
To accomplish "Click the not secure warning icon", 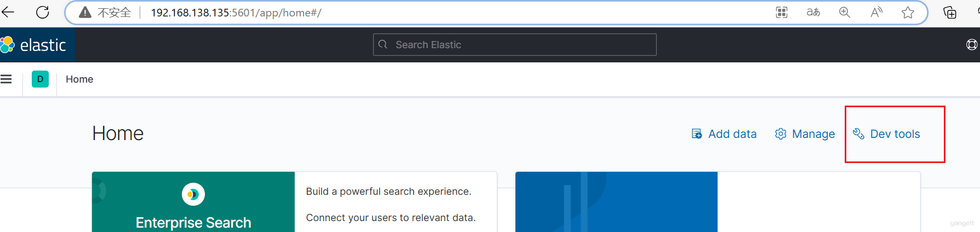I will [x=85, y=13].
